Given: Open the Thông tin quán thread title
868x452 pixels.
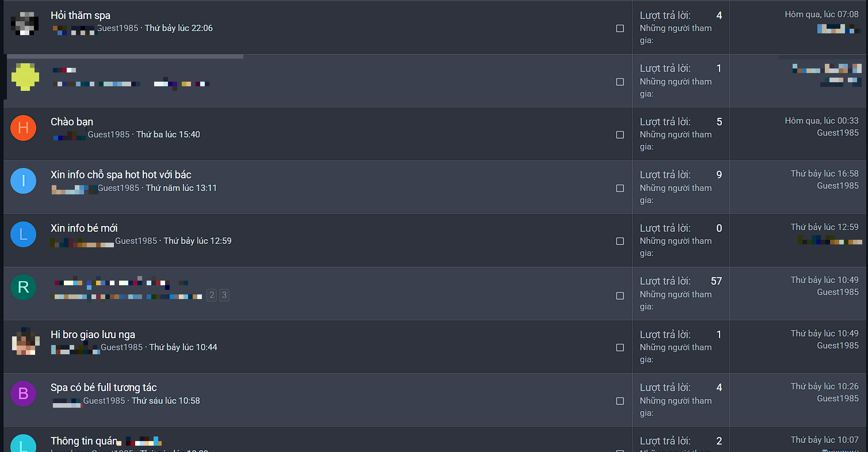Looking at the screenshot, I should tap(84, 441).
